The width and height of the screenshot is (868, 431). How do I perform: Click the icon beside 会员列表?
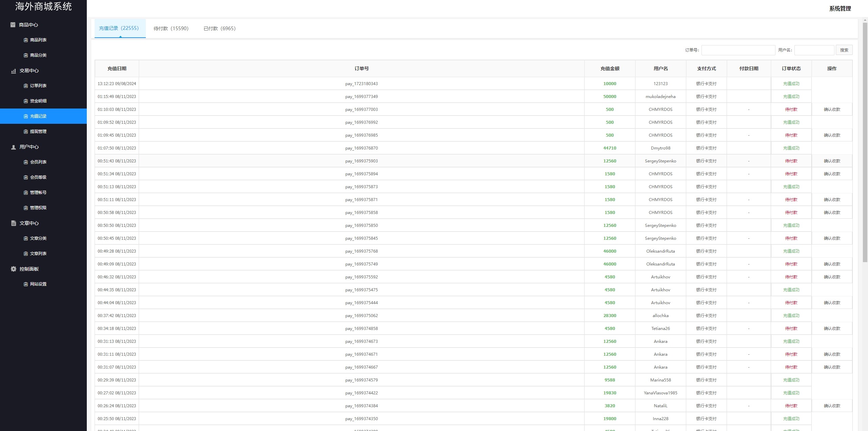pos(26,162)
